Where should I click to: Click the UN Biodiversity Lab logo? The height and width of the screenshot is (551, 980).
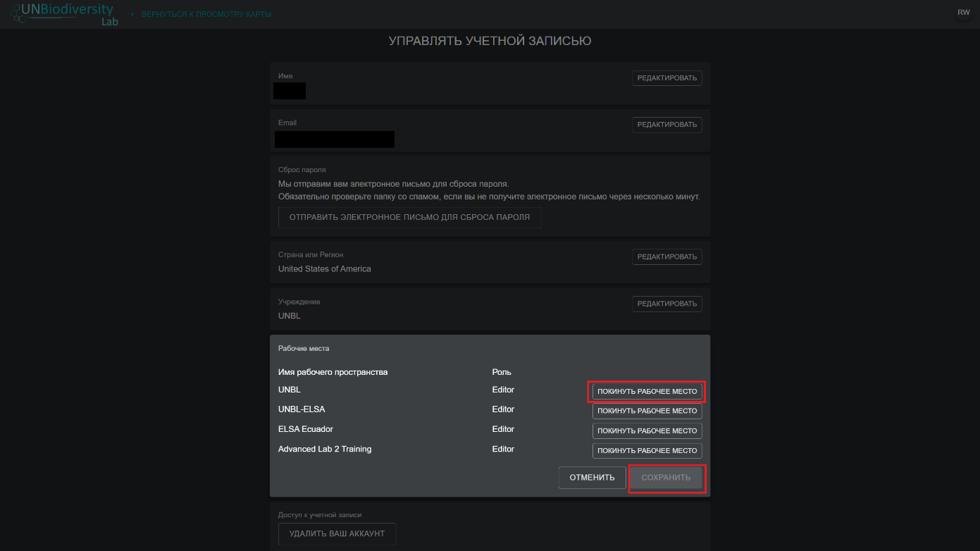coord(63,14)
